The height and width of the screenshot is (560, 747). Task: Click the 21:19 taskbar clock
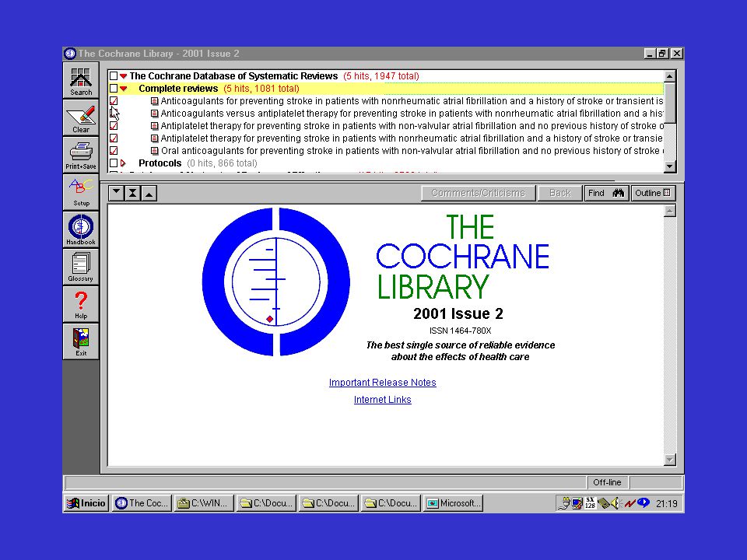(667, 503)
